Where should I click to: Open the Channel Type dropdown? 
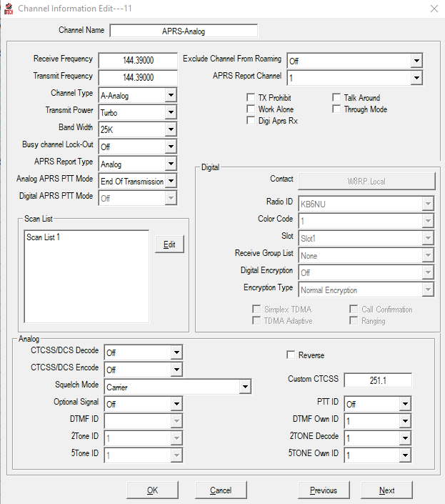click(x=171, y=95)
